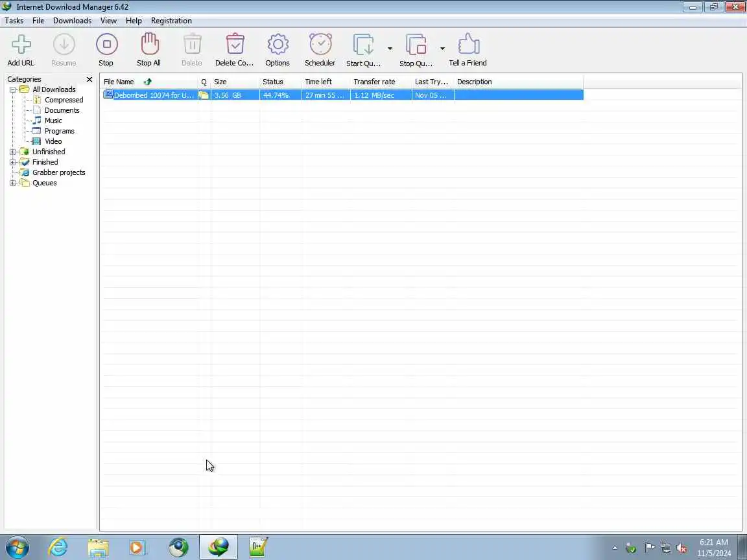This screenshot has height=560, width=747.
Task: Open the Registration menu
Action: (x=171, y=21)
